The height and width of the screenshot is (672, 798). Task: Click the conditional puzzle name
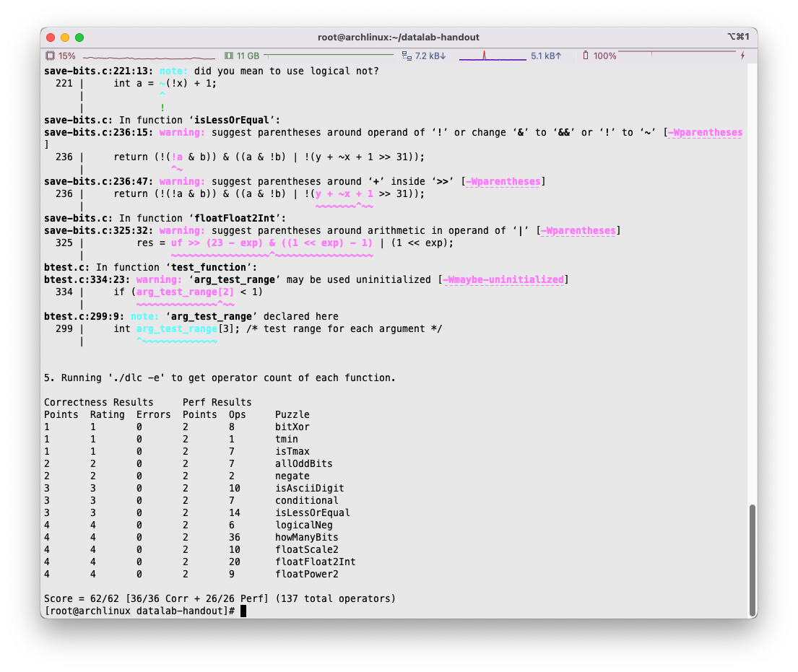[307, 500]
